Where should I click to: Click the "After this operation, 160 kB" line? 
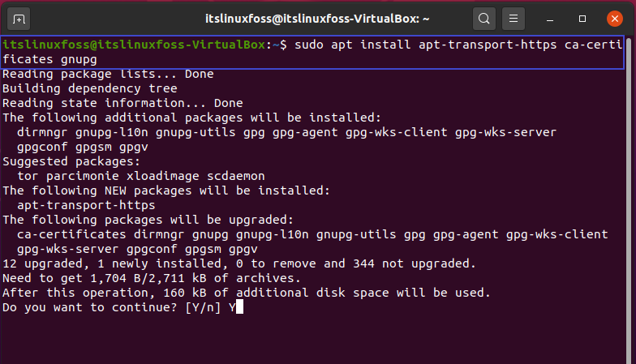point(247,293)
